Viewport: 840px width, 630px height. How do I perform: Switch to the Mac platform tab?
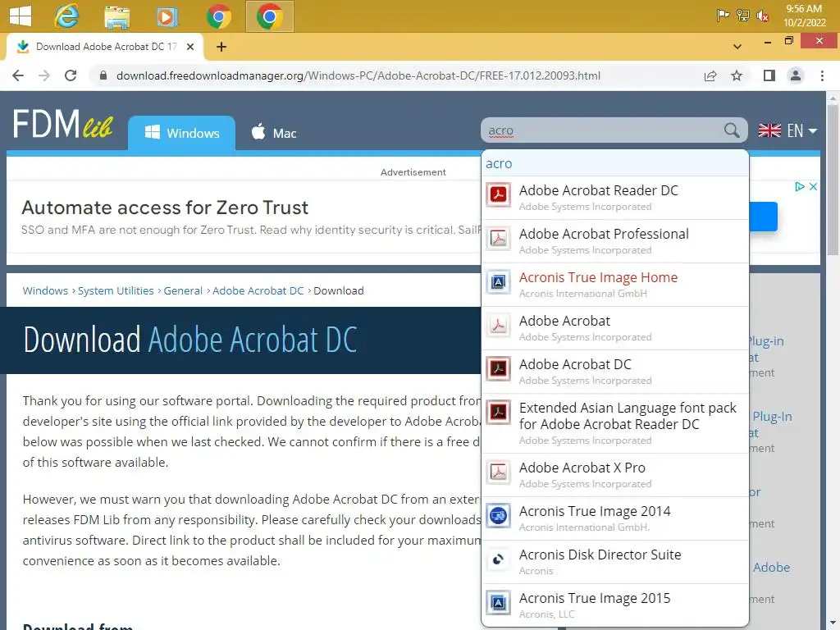274,133
